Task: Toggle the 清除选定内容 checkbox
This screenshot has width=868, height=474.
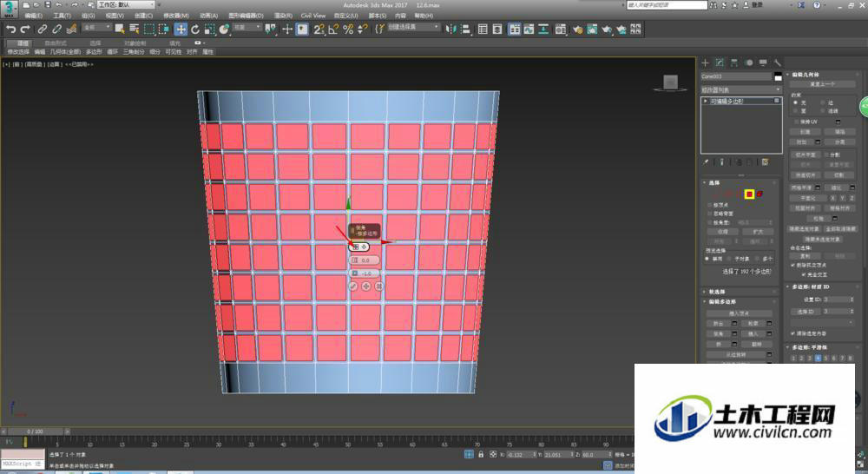Action: 793,333
